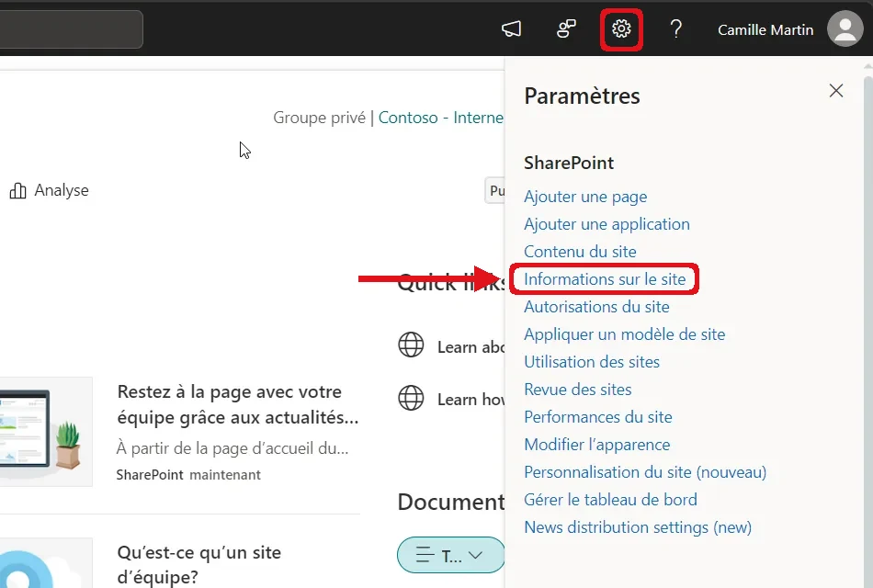Click globe icon beside Learn abo link
873x588 pixels.
click(x=411, y=345)
